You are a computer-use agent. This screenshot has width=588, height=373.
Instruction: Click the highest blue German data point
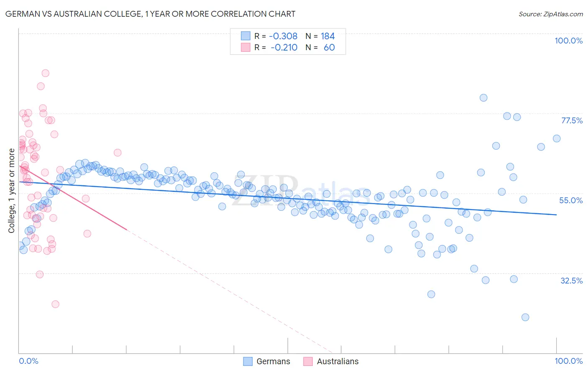[483, 98]
